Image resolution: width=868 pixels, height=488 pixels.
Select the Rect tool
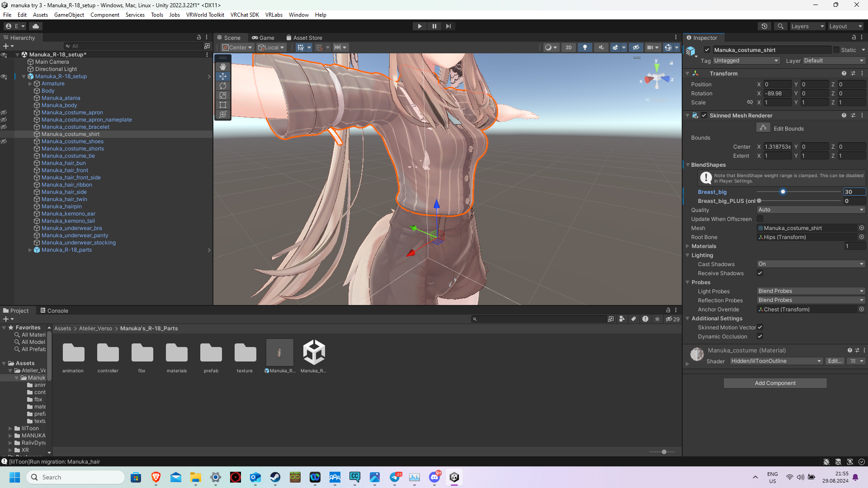(222, 105)
